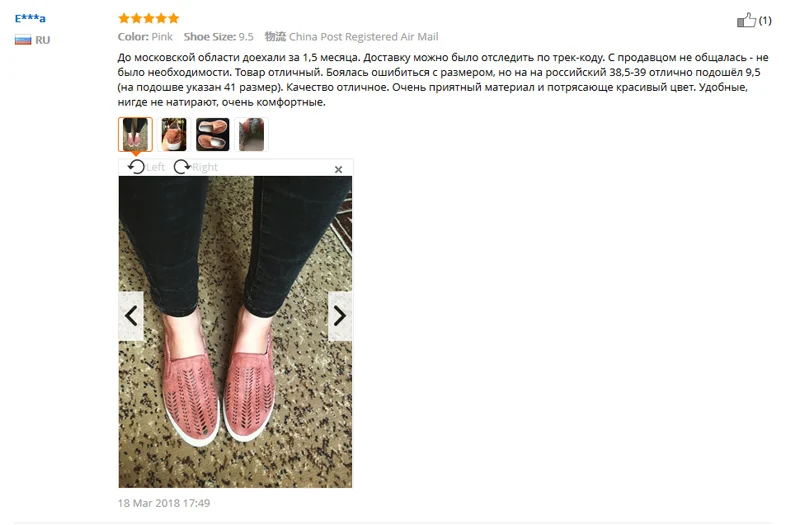The image size is (800, 525).
Task: Open the fourth review photo thumbnail
Action: coord(251,134)
